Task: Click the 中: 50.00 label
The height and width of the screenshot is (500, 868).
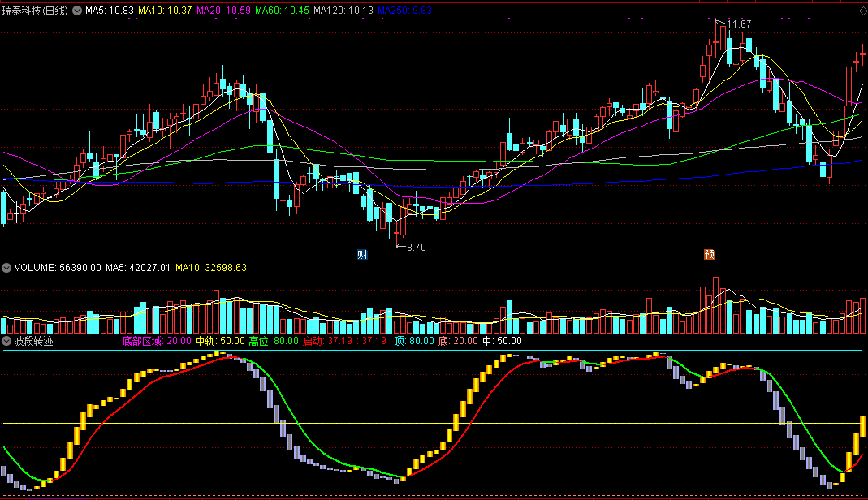Action: pyautogui.click(x=502, y=341)
